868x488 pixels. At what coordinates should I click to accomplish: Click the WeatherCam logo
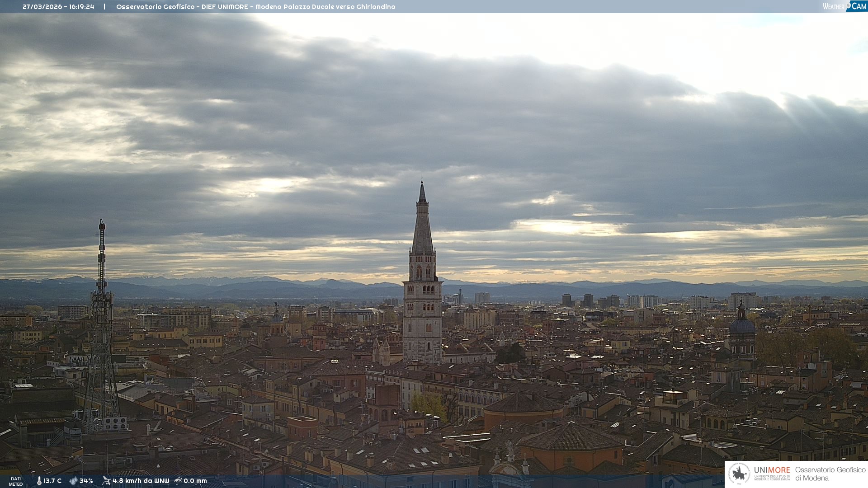pyautogui.click(x=844, y=6)
